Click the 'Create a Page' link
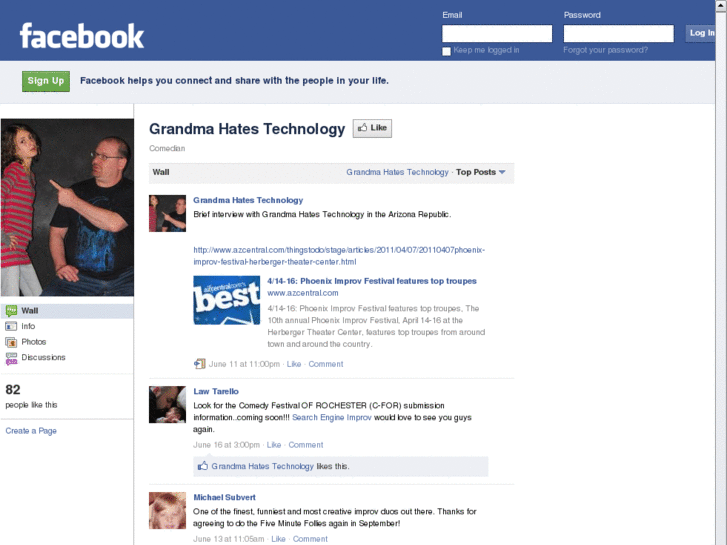The width and height of the screenshot is (727, 545). (x=31, y=431)
